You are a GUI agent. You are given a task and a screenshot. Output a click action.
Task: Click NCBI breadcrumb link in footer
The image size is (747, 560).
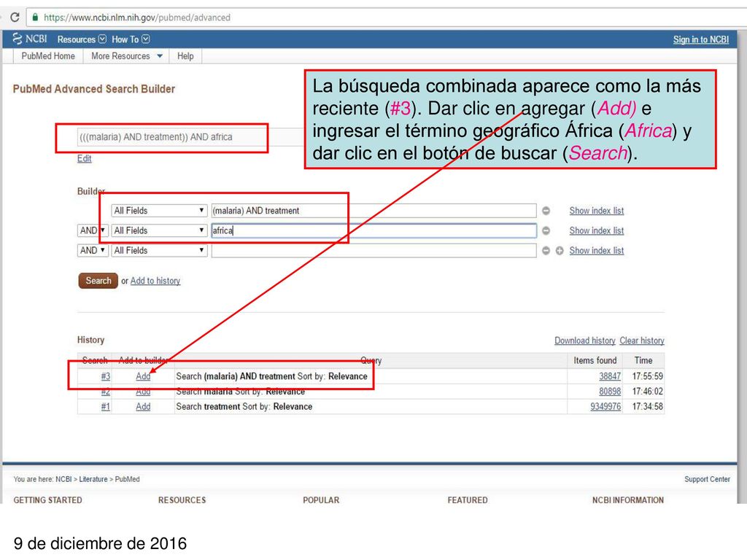pos(63,479)
